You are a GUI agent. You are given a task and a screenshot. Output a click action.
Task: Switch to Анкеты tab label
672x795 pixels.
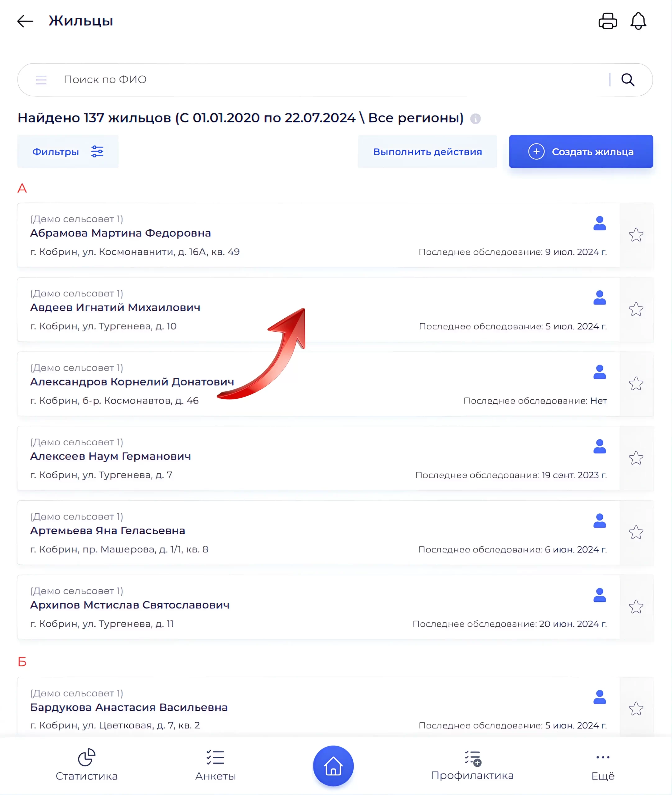(215, 776)
